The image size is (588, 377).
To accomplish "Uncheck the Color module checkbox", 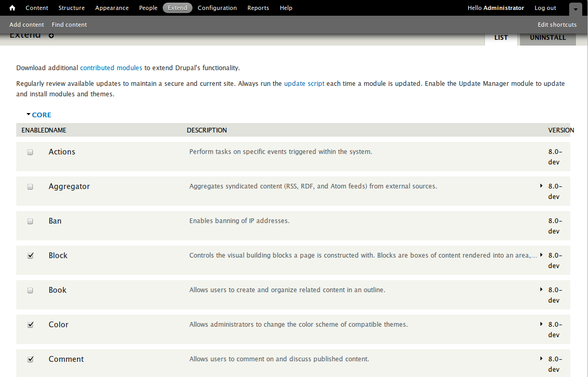I will point(30,325).
